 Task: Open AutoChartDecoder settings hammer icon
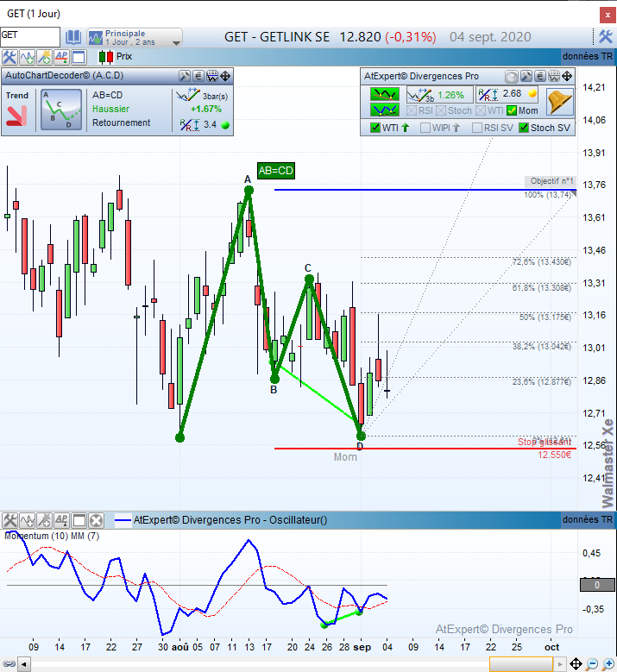[185, 76]
